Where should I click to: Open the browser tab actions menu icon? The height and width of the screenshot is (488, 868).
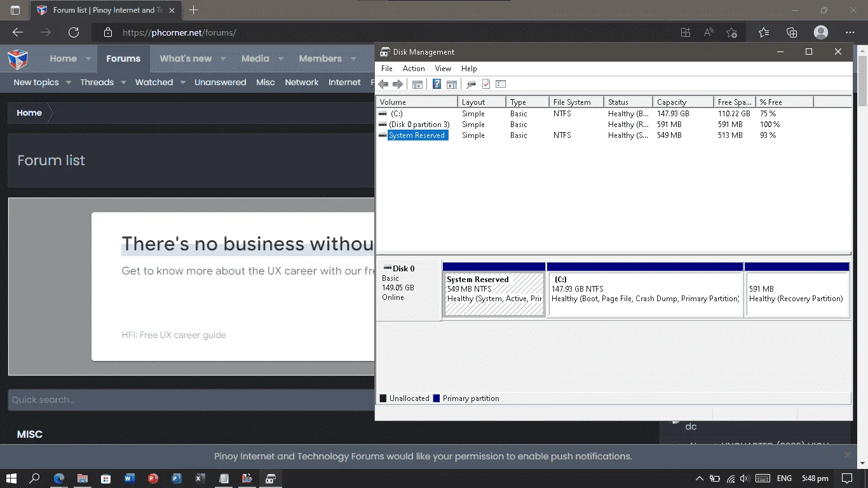[x=15, y=10]
